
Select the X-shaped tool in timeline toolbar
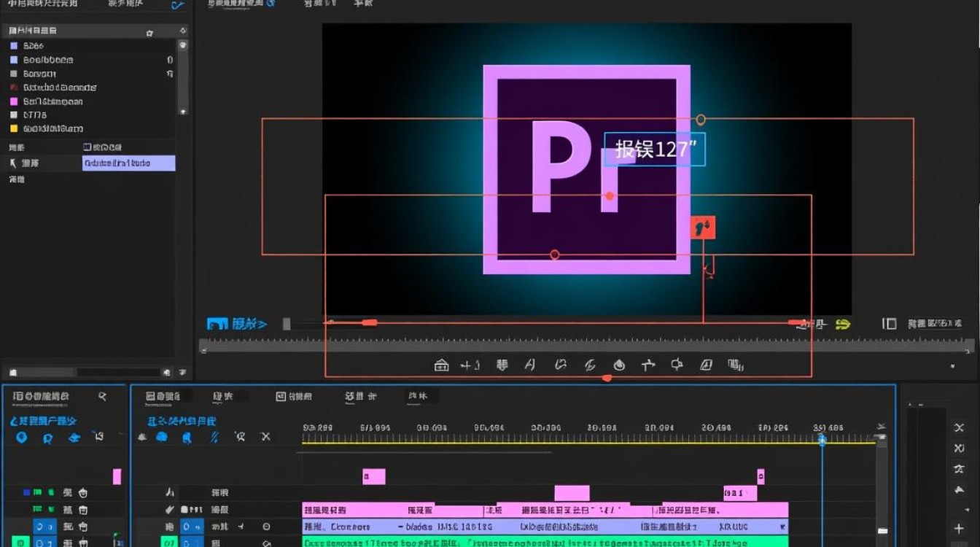click(265, 437)
